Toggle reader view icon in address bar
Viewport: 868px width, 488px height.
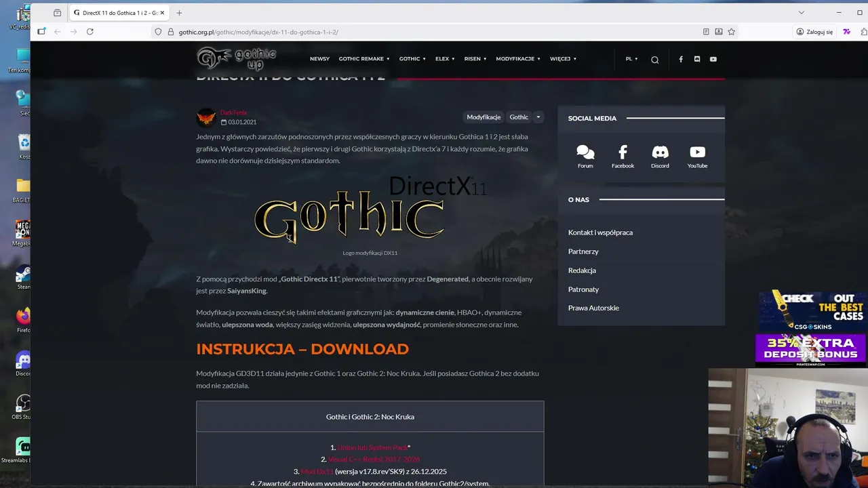[706, 32]
